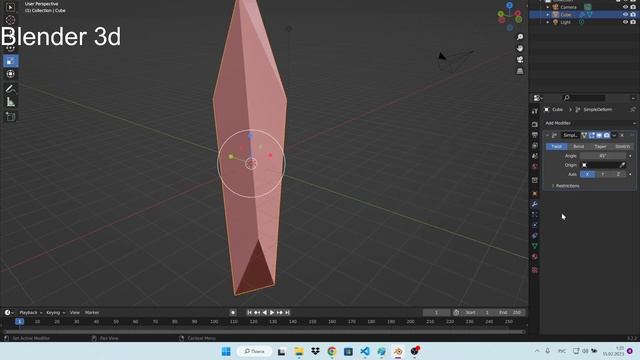The height and width of the screenshot is (360, 640).
Task: Switch deform mode to Stretch
Action: tap(622, 147)
